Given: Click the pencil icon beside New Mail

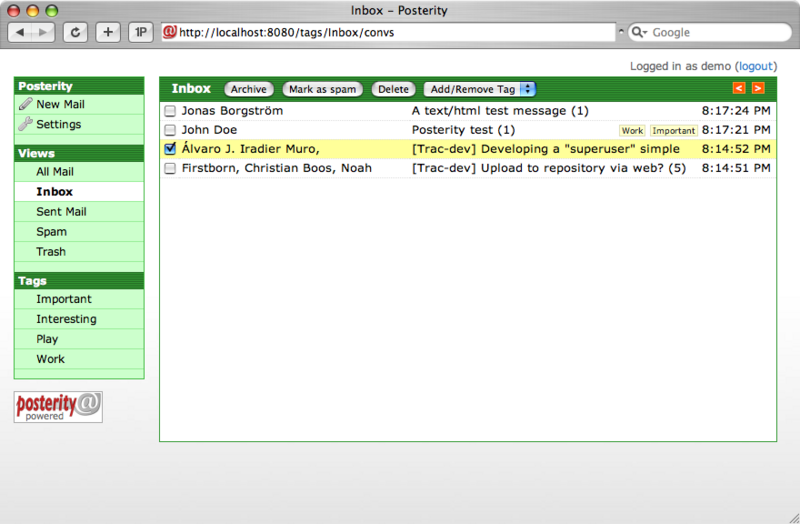Looking at the screenshot, I should tap(26, 104).
